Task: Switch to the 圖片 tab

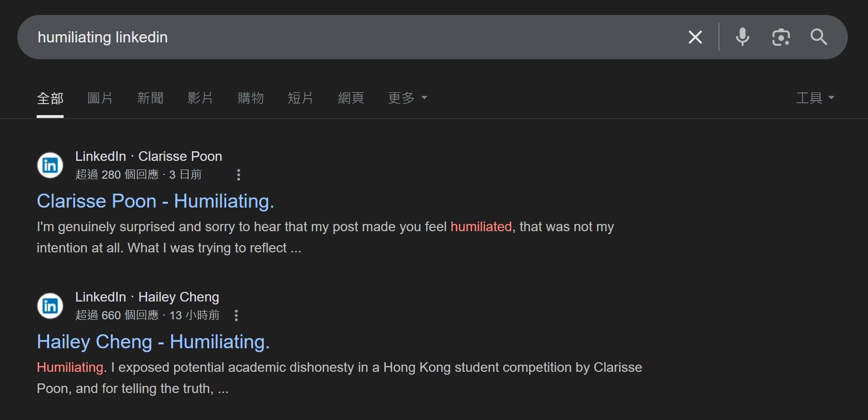Action: click(x=100, y=98)
